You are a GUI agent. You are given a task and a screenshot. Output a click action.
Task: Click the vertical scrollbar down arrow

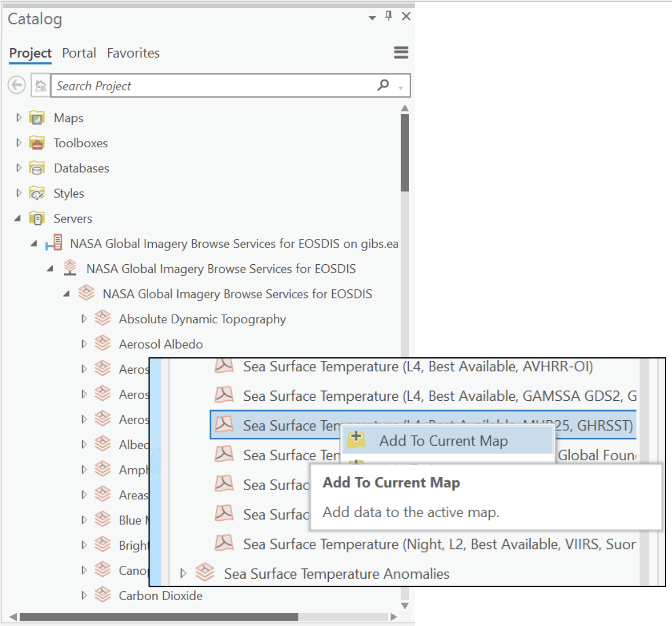[405, 606]
